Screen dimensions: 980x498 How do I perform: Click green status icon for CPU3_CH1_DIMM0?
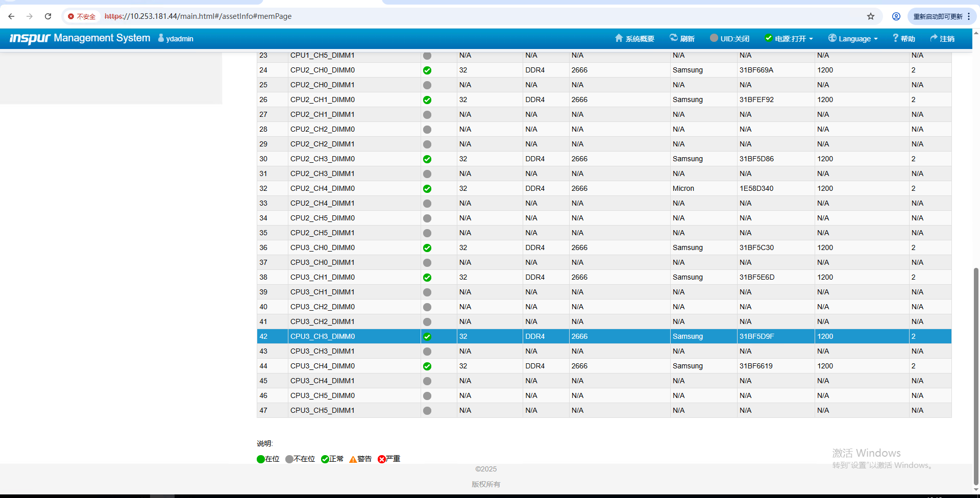click(427, 278)
